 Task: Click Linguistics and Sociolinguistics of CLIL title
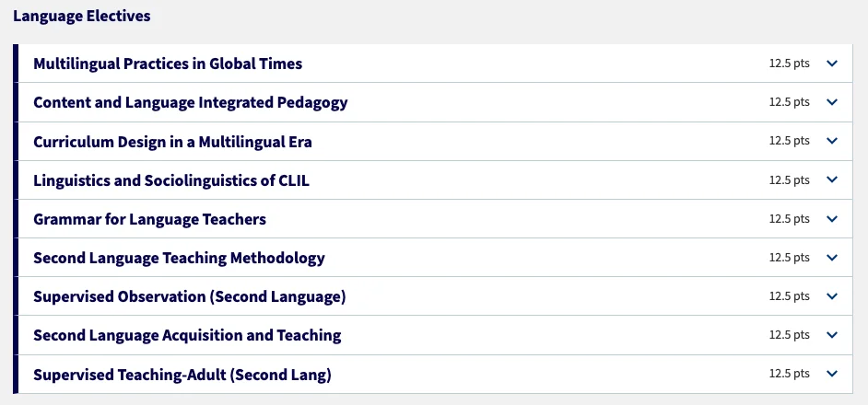(x=171, y=180)
